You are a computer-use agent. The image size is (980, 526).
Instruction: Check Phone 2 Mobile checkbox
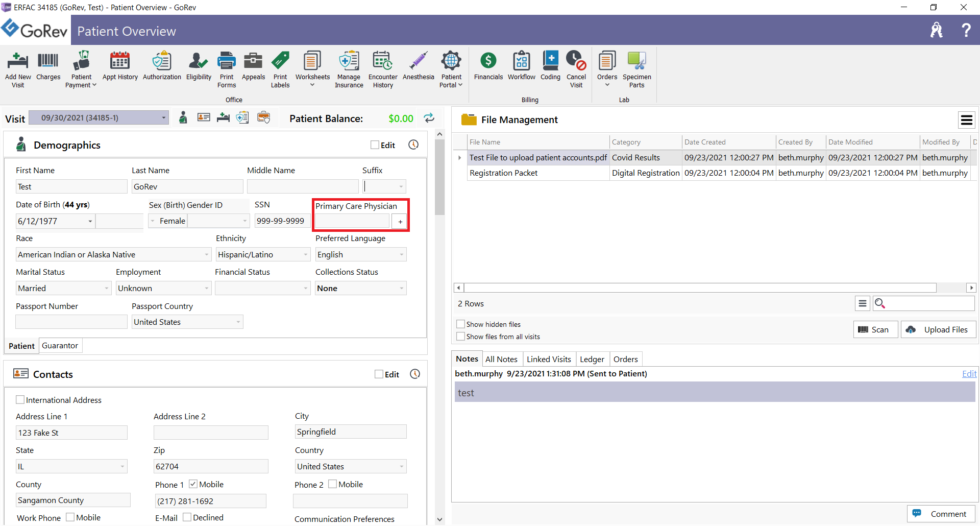332,484
